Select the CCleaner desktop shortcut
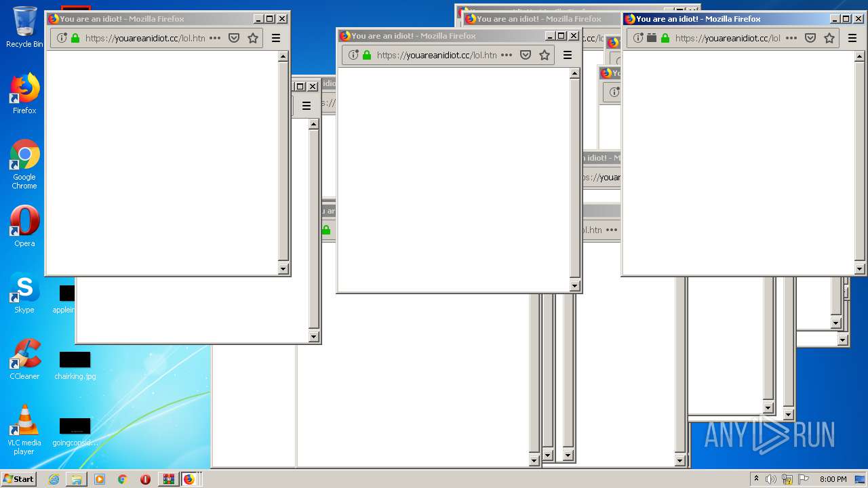 pos(24,359)
